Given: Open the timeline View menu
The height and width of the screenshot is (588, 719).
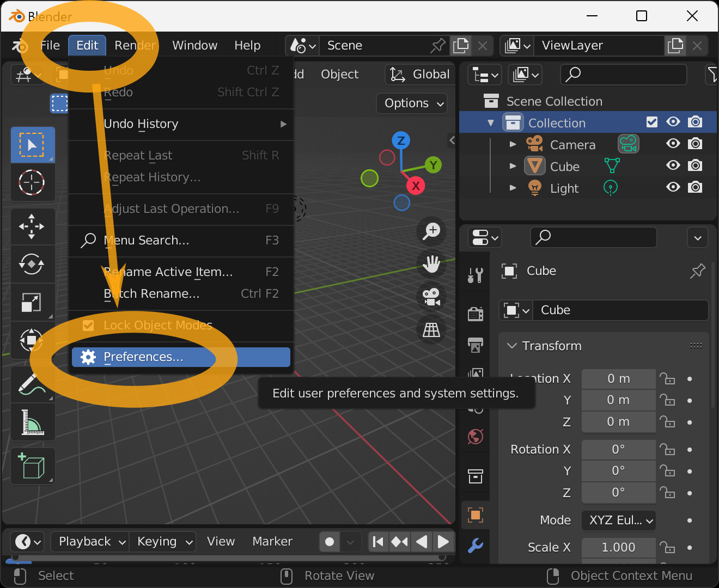Looking at the screenshot, I should pos(221,542).
